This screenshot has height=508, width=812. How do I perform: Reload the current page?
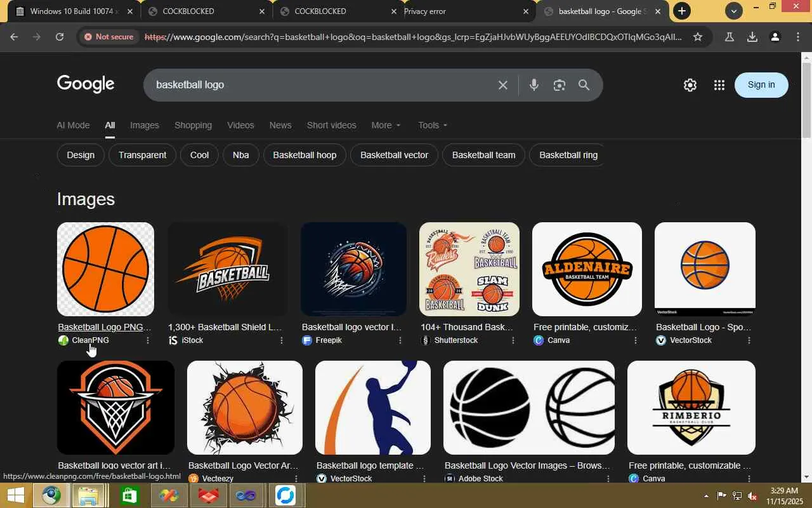point(60,37)
